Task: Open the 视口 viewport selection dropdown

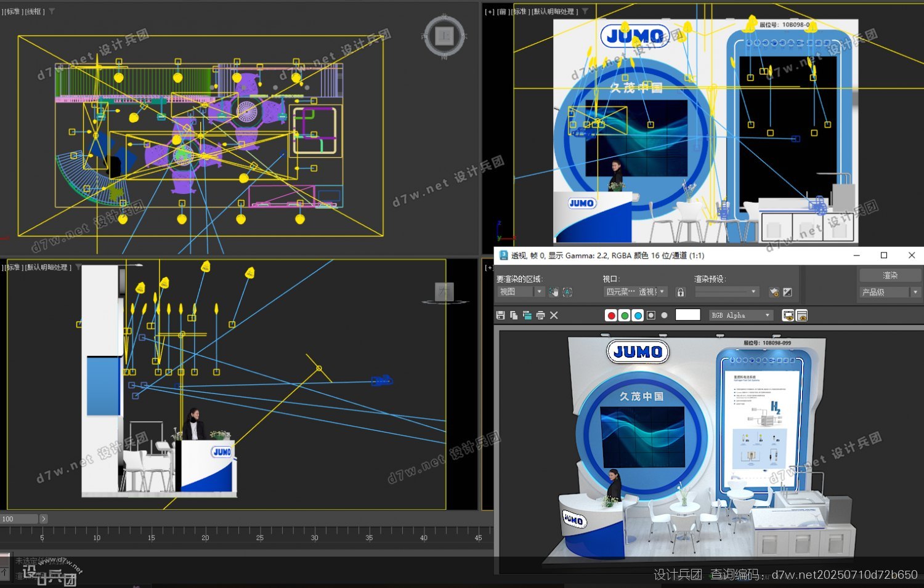Action: 636,292
